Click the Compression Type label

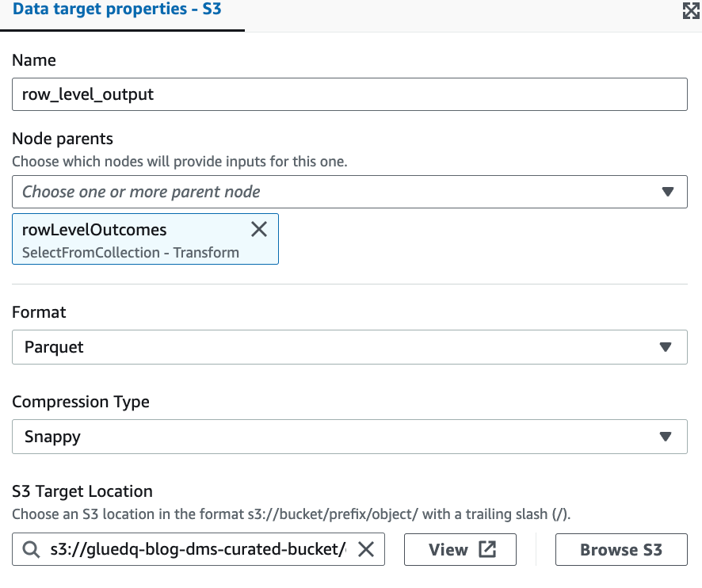coord(81,402)
